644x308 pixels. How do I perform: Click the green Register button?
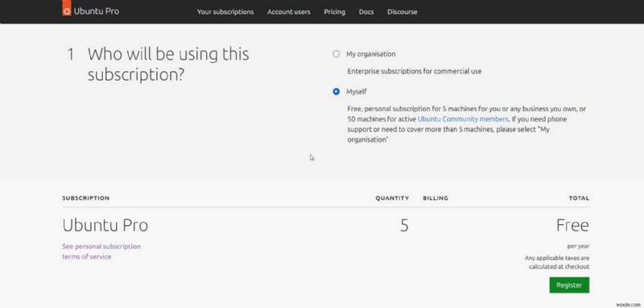click(569, 285)
